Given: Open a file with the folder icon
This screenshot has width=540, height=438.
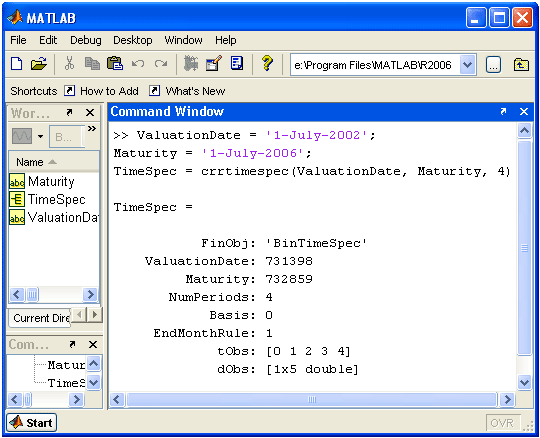Looking at the screenshot, I should pyautogui.click(x=39, y=64).
